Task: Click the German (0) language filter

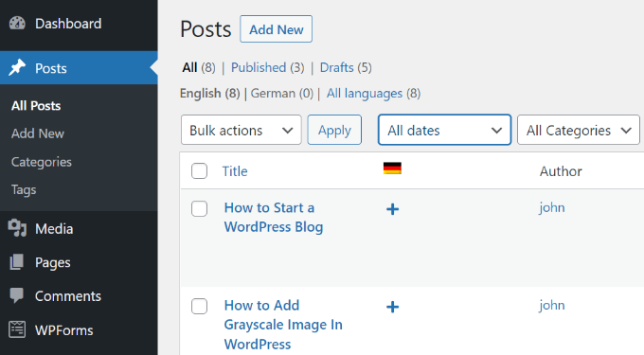Action: click(x=282, y=93)
